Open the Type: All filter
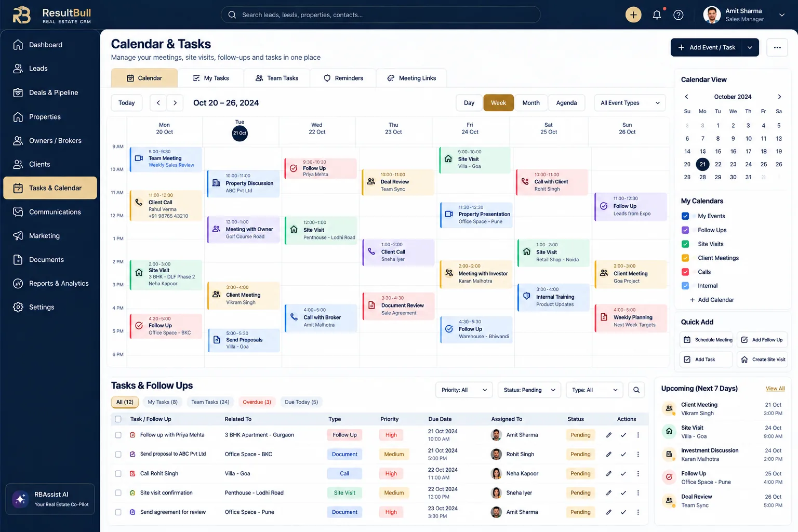The image size is (798, 532). pyautogui.click(x=594, y=390)
